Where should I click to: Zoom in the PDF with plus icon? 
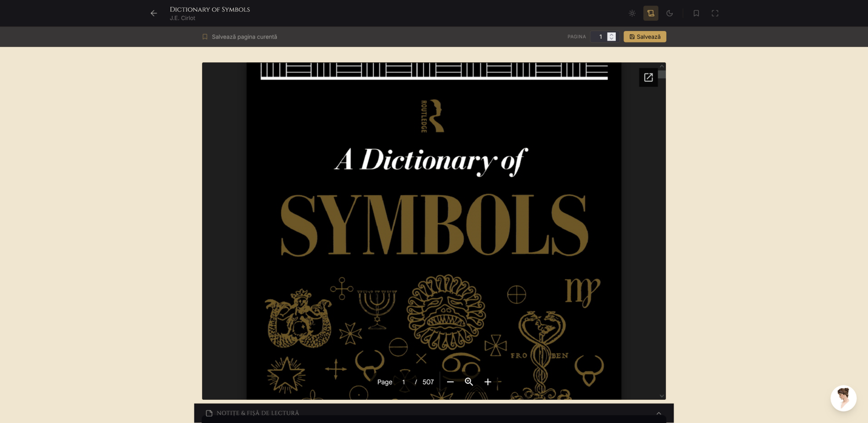[488, 382]
